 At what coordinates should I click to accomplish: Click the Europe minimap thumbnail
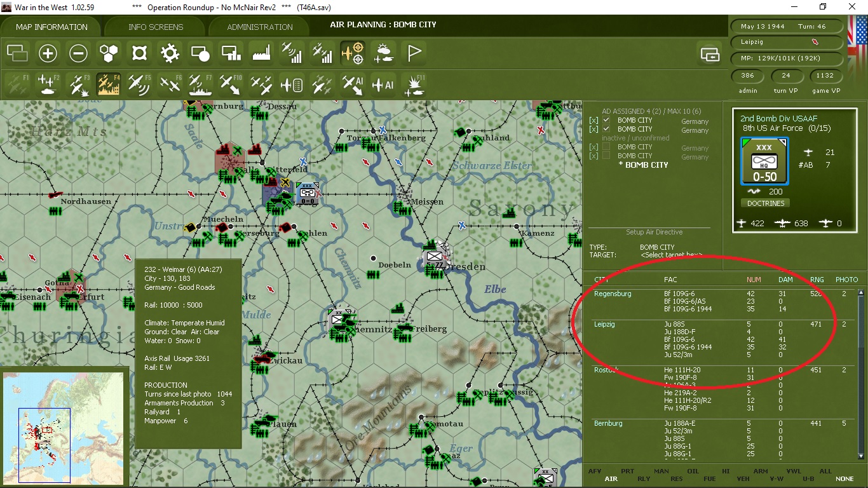coord(63,428)
